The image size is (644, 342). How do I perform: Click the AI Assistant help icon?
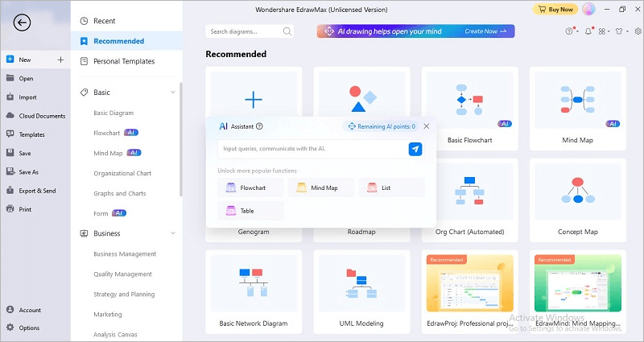coord(259,126)
